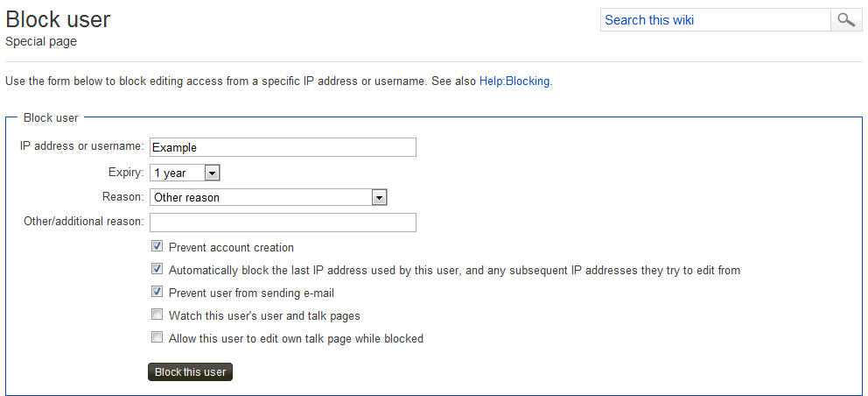The image size is (868, 396).
Task: Click the Other/additional reason text field
Action: [283, 223]
